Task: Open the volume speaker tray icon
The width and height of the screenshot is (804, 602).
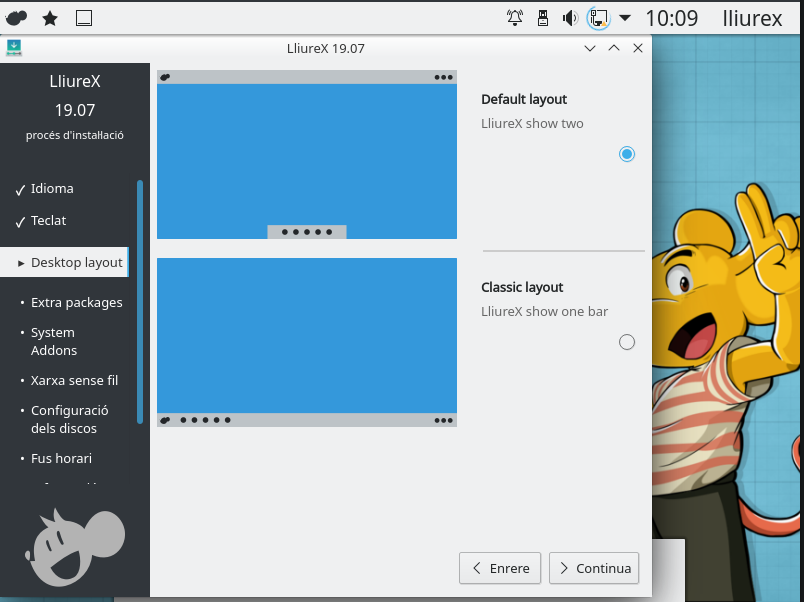Action: tap(570, 18)
